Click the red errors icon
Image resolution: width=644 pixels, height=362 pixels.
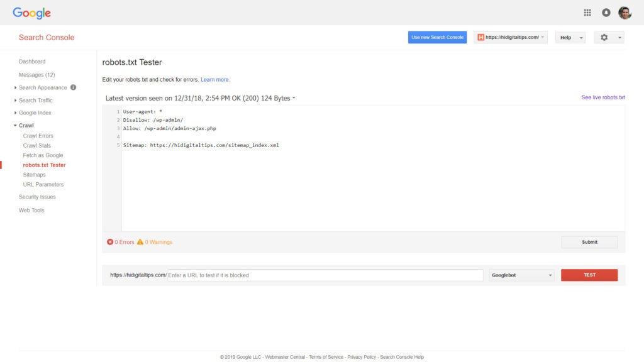pos(110,242)
